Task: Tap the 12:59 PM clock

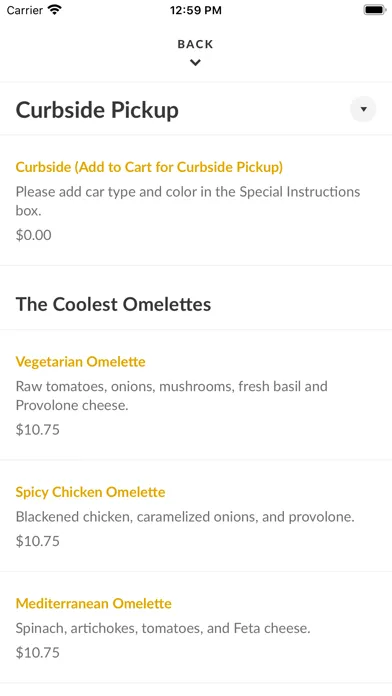Action: coord(195,10)
